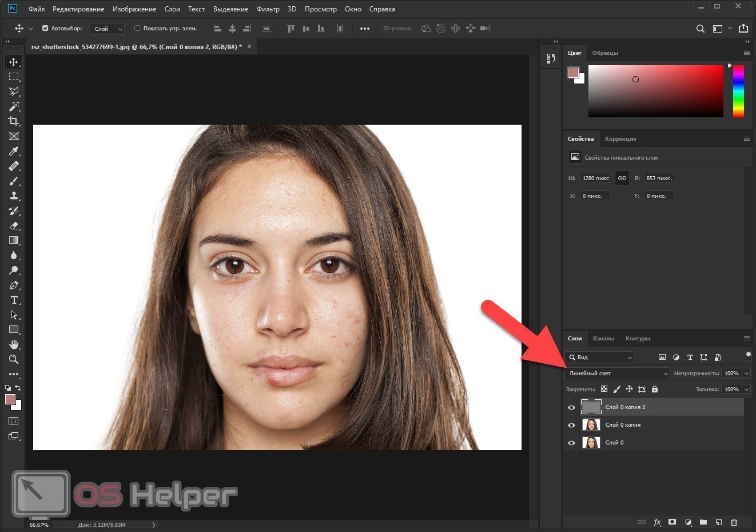
Task: Open more alignment options ellipsis
Action: [x=365, y=29]
